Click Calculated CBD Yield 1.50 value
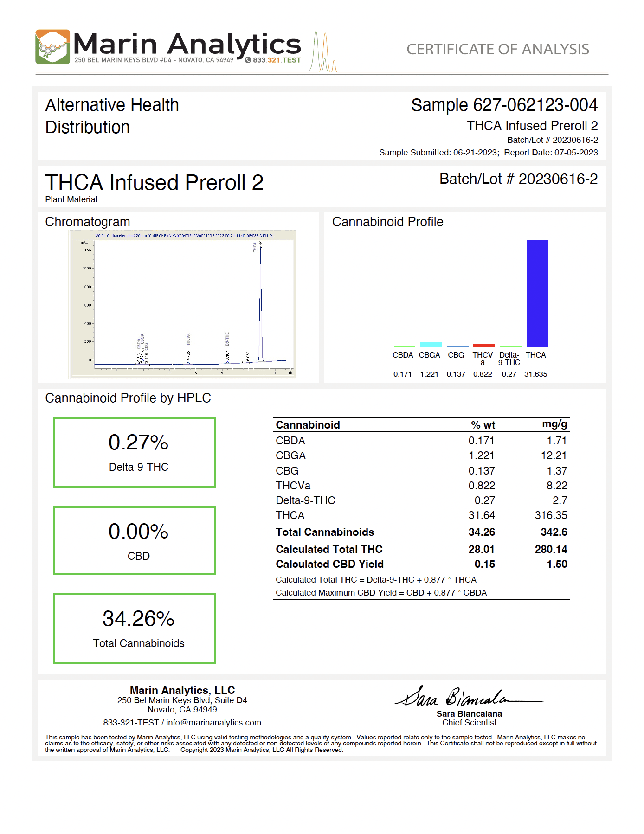 (557, 564)
